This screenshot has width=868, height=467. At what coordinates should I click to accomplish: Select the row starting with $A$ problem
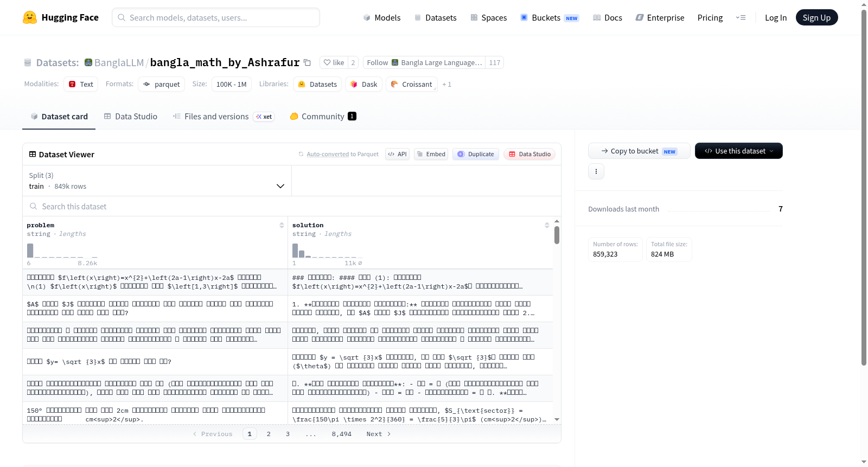[288, 308]
